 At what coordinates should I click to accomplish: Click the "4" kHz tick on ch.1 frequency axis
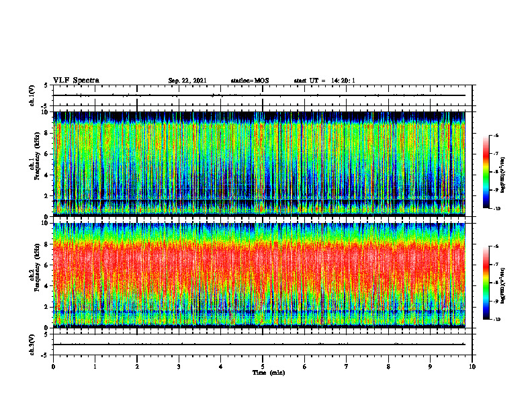point(47,175)
